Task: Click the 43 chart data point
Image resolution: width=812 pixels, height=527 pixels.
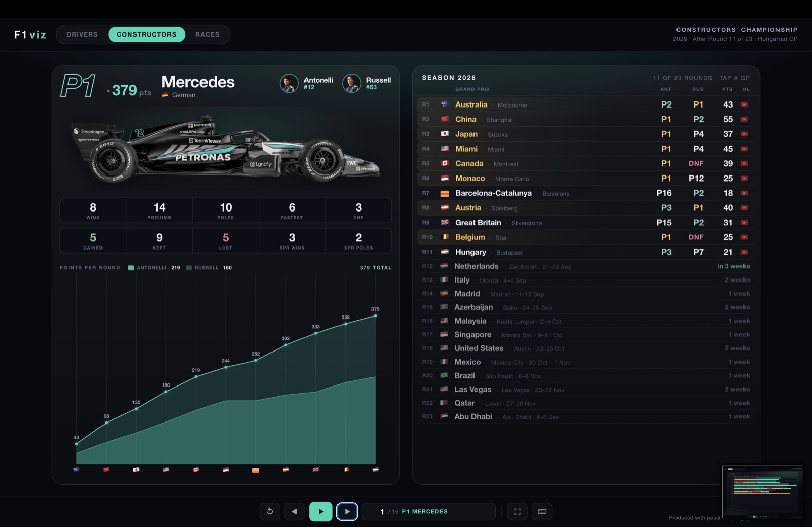Action: (77, 444)
